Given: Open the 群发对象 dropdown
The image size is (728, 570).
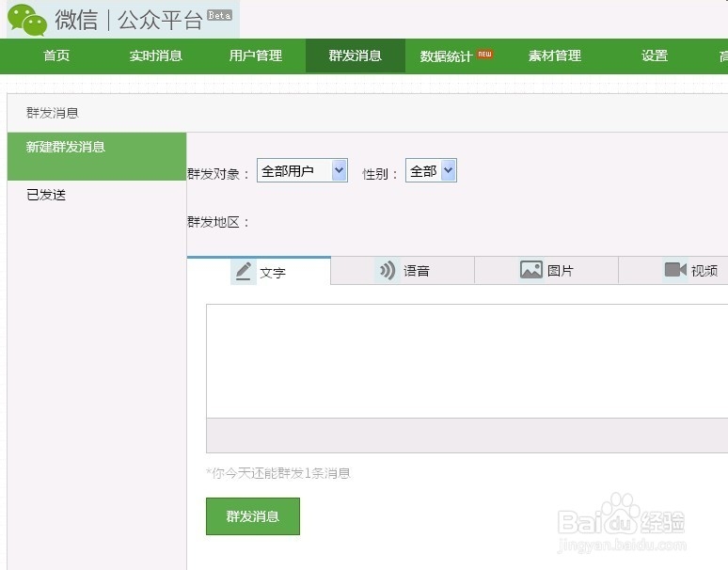Looking at the screenshot, I should pyautogui.click(x=302, y=170).
